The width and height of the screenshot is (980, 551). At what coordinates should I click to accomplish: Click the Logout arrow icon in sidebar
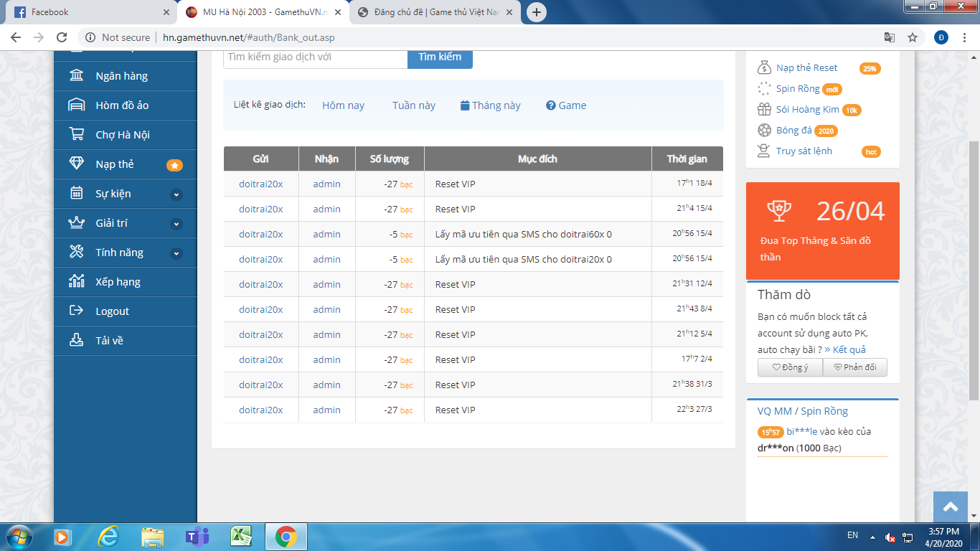[x=76, y=311]
